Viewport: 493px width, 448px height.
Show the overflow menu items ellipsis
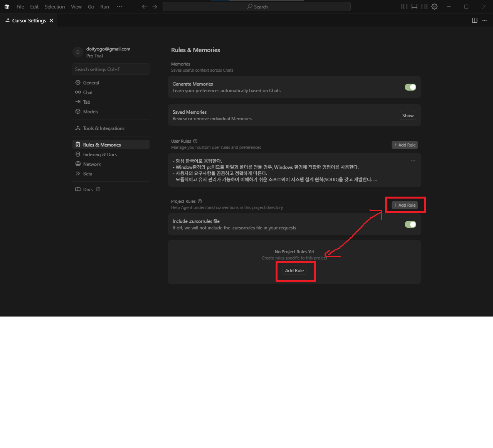(x=119, y=7)
